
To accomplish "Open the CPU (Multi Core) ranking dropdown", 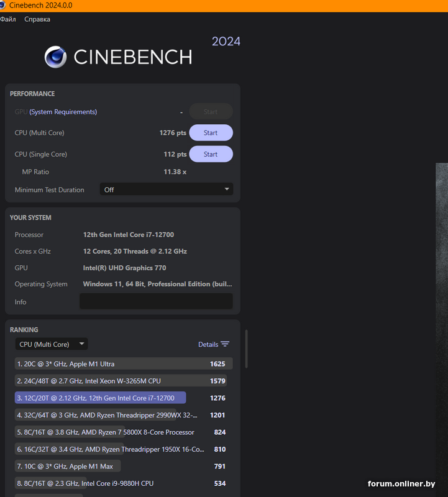I will (x=52, y=344).
